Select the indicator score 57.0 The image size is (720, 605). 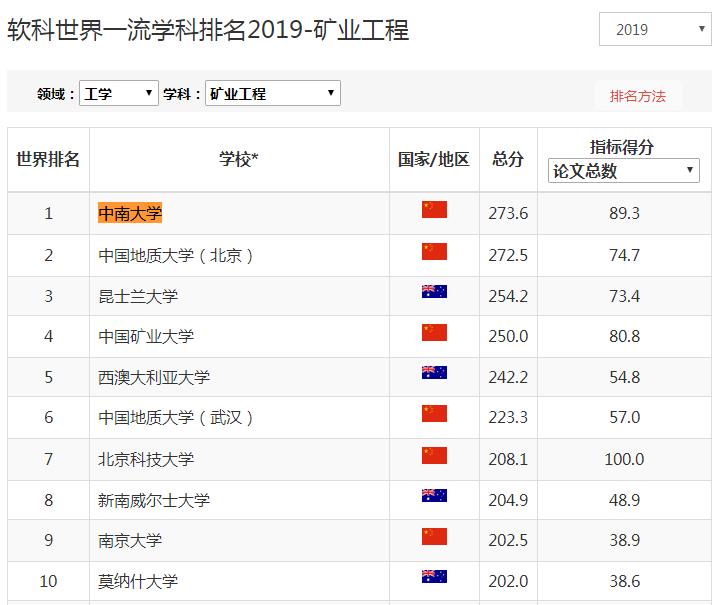point(624,417)
